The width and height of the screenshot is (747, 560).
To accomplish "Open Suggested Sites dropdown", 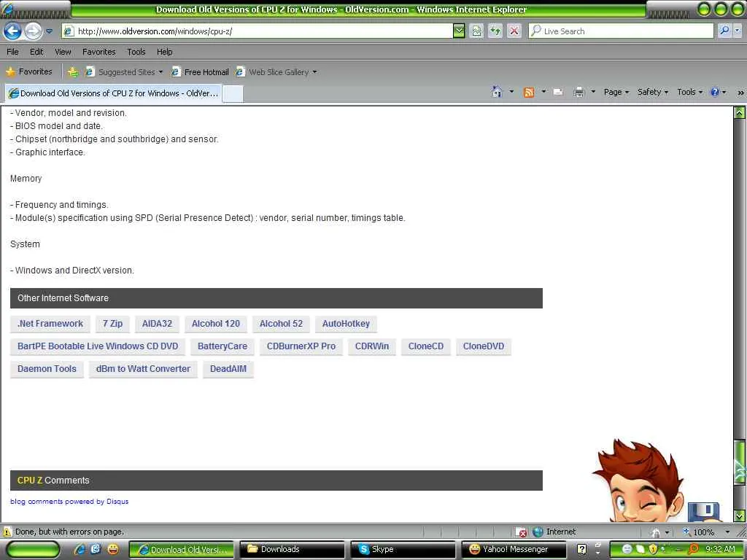I will point(123,72).
